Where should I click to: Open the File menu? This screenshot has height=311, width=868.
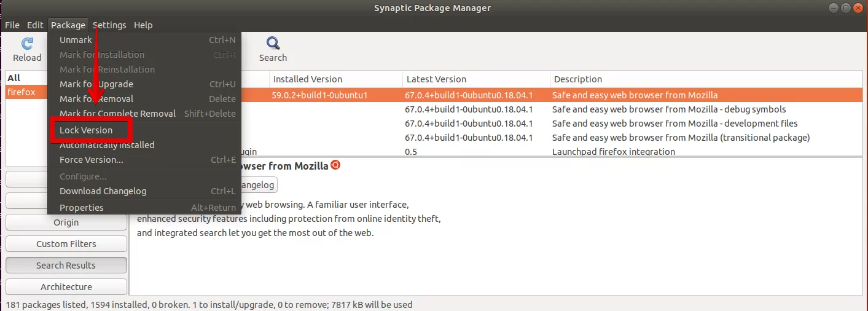(12, 25)
